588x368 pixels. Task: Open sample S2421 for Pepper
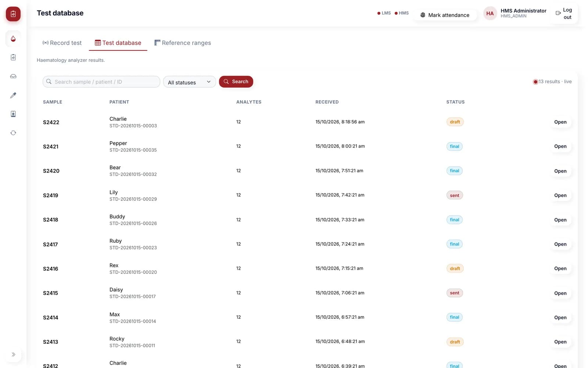pyautogui.click(x=560, y=146)
